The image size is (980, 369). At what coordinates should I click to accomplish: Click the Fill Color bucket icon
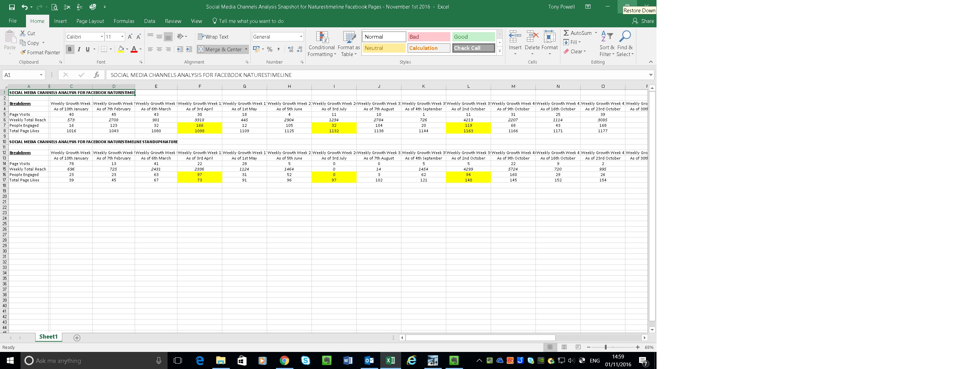click(121, 50)
